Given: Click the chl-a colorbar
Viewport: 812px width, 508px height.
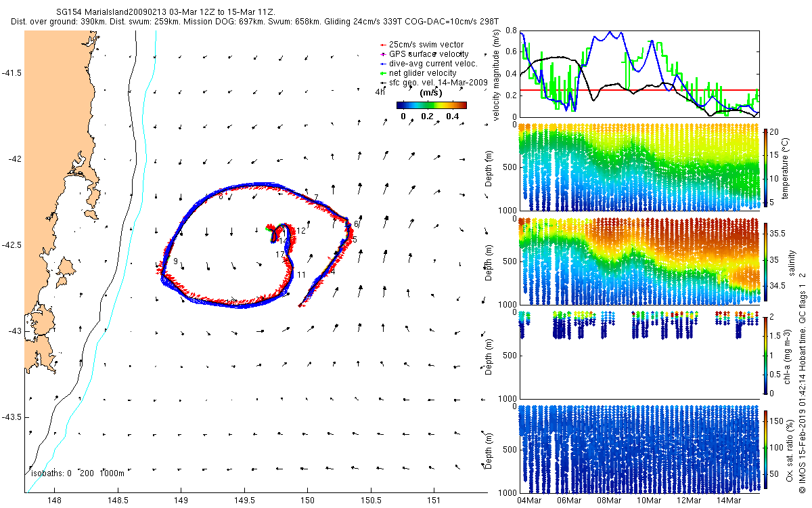Looking at the screenshot, I should click(x=765, y=355).
